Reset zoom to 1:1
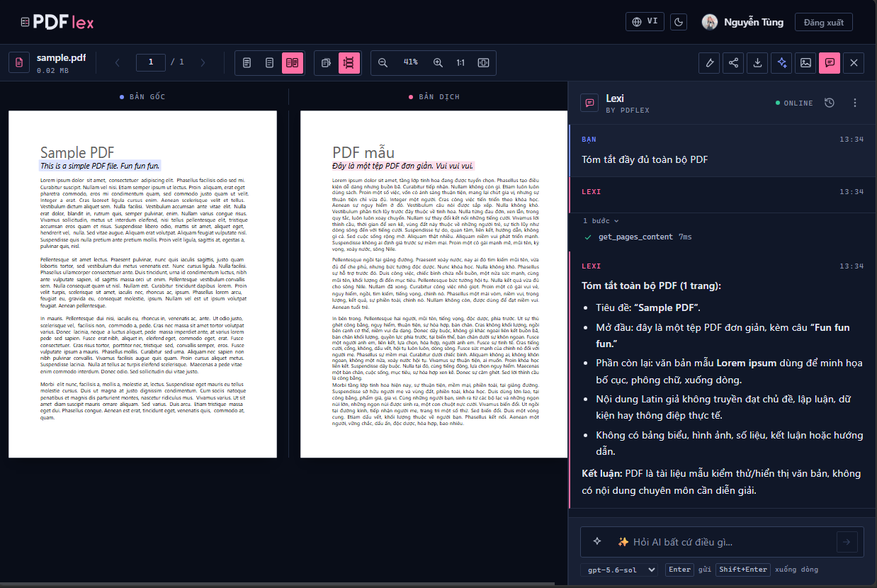 coord(460,63)
